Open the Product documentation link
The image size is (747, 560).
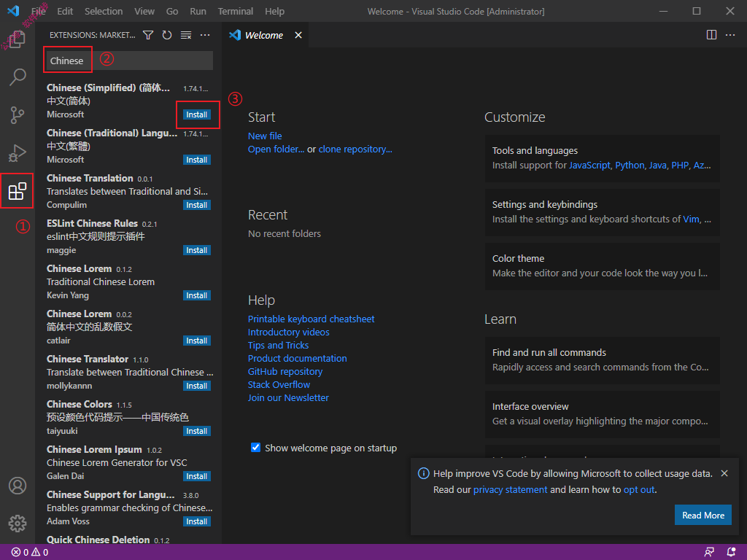(x=298, y=359)
